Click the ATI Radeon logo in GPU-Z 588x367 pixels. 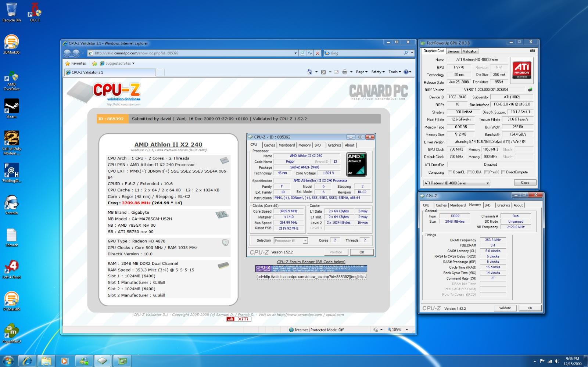522,69
